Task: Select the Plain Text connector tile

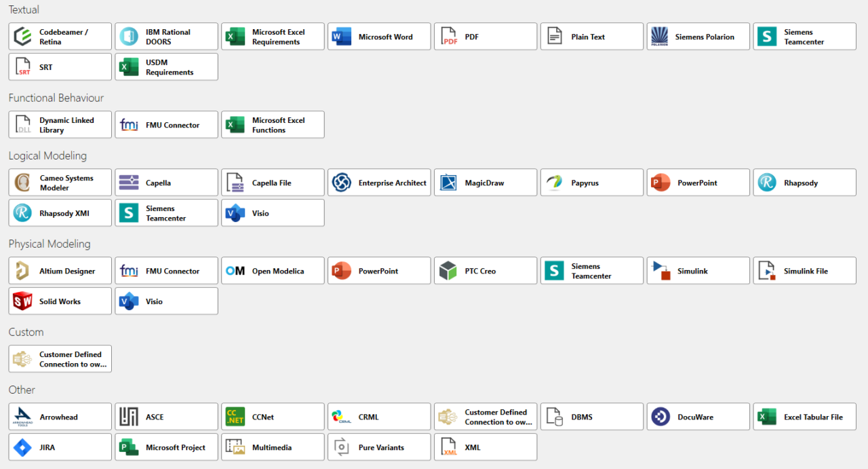Action: [x=591, y=37]
